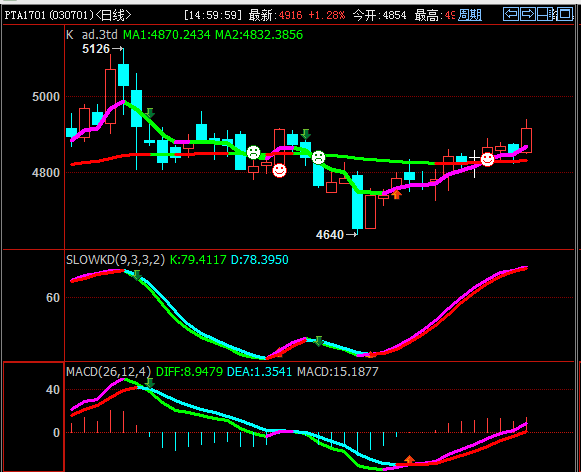Click the red smiley near 4800
This screenshot has width=581, height=472.
tap(279, 170)
